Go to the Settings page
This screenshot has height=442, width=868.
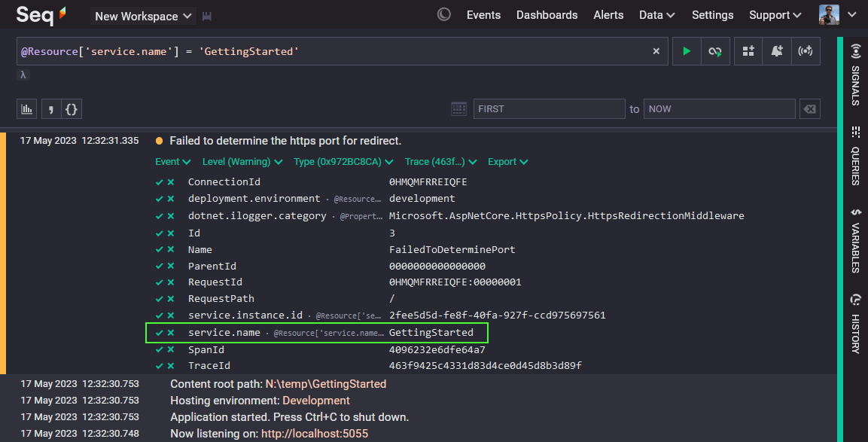coord(712,15)
